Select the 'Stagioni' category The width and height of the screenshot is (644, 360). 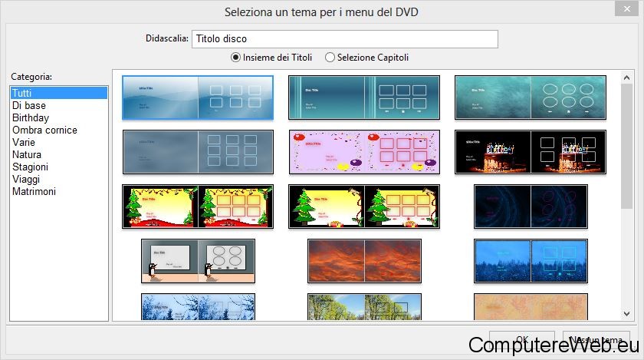(59, 167)
